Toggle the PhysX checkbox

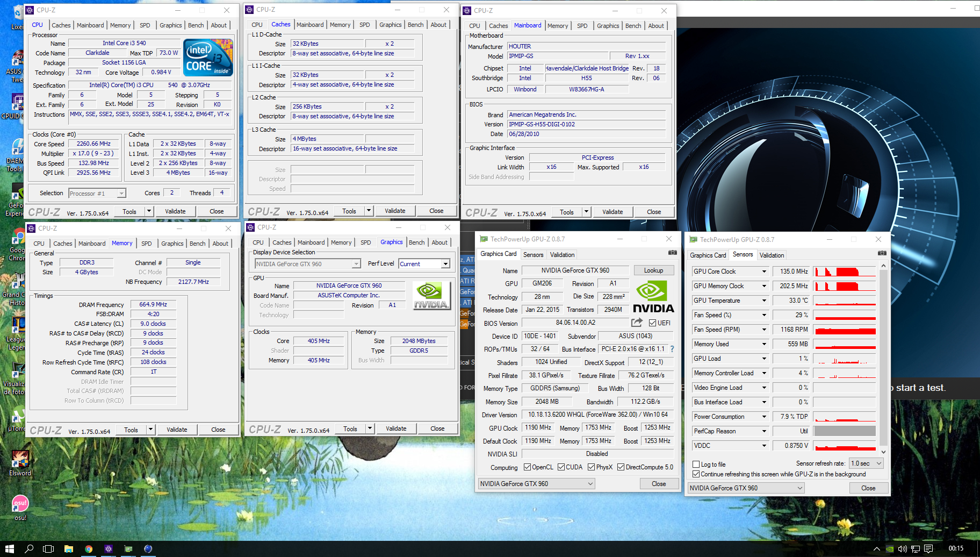[x=591, y=467]
